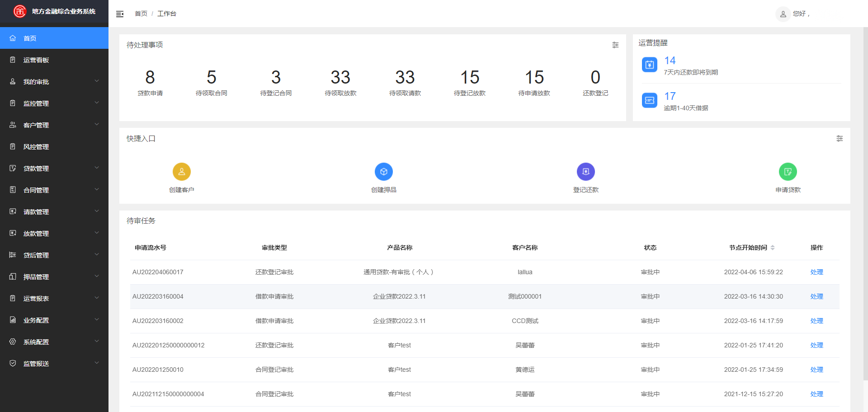Open 运营看板 in the sidebar
The height and width of the screenshot is (412, 868).
pos(36,60)
